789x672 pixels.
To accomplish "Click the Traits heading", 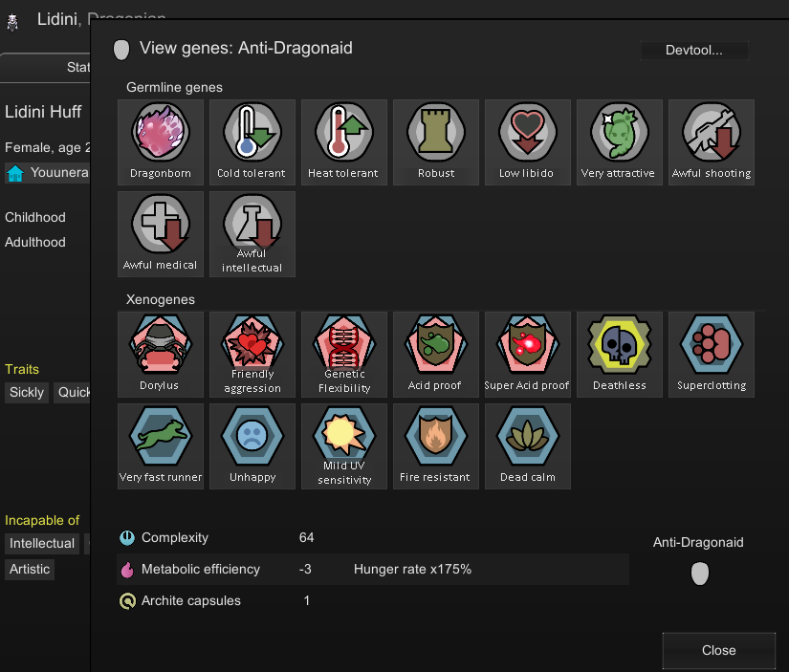I will pyautogui.click(x=22, y=369).
